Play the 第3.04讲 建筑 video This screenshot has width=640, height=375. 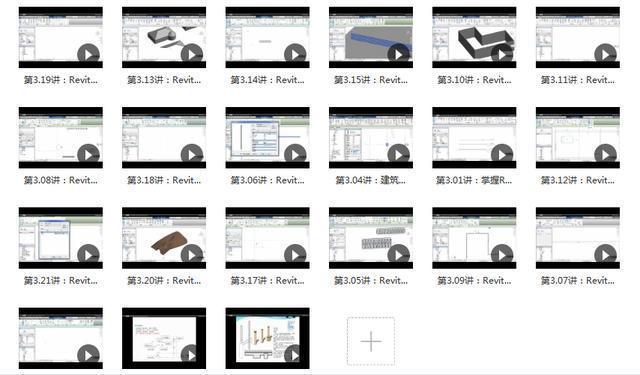(398, 155)
